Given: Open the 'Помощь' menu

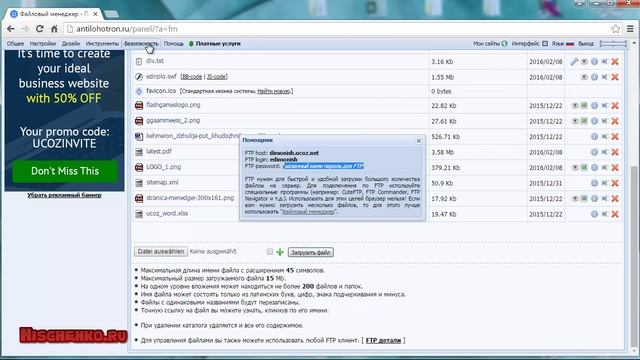Looking at the screenshot, I should [x=173, y=43].
